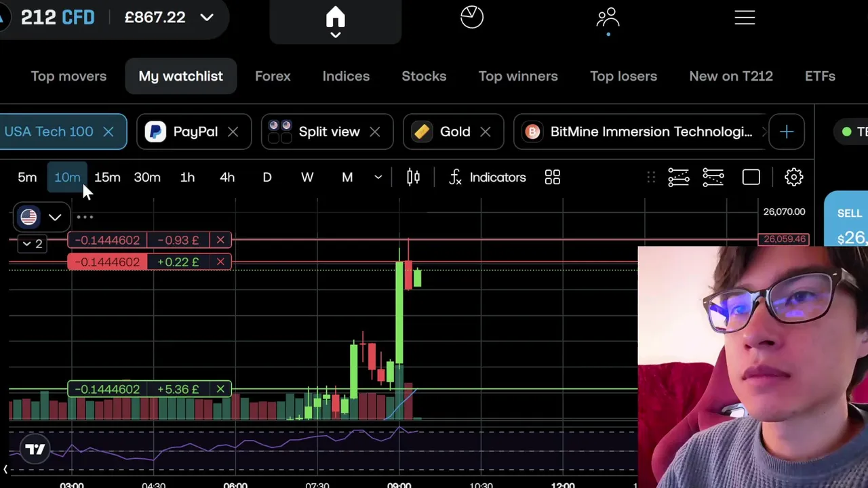Open the hamburger main menu
Image resolution: width=868 pixels, height=488 pixels.
click(x=745, y=18)
